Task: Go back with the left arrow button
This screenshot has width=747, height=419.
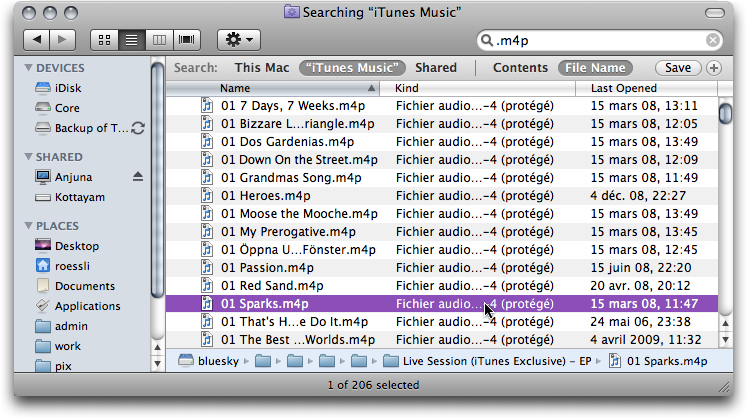Action: pyautogui.click(x=37, y=40)
